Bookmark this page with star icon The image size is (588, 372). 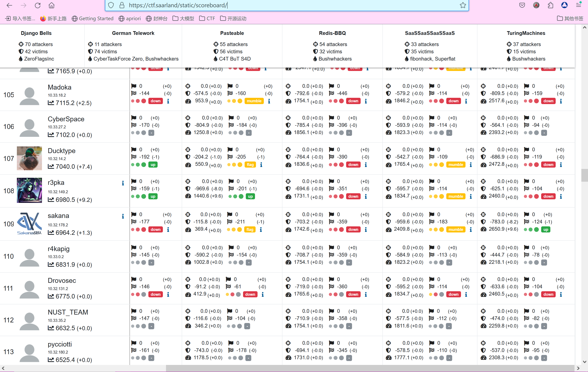[x=463, y=5]
